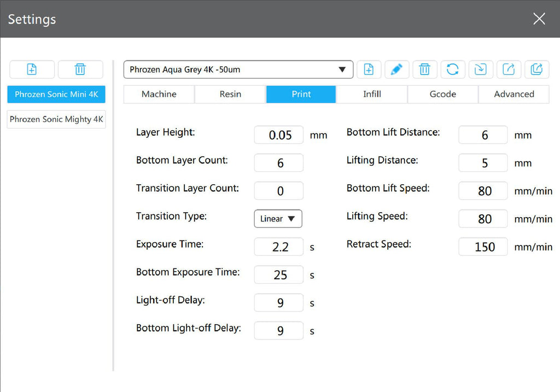Click the reset profile refresh icon

[453, 69]
